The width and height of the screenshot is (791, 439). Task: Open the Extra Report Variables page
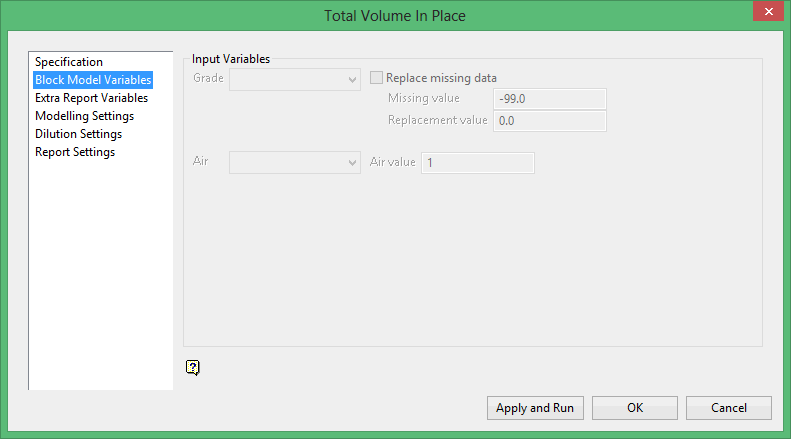tap(91, 98)
